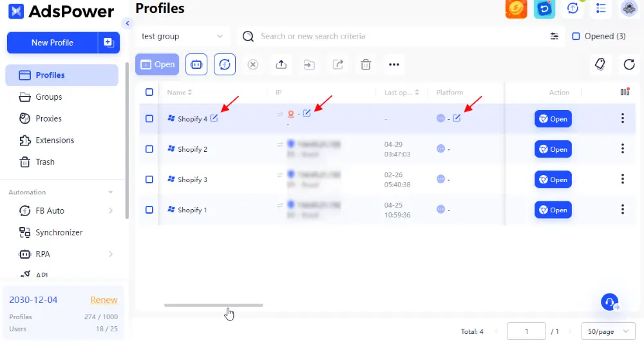Expand FB Auto submenu arrow
Viewport: 644px width, 341px height.
point(111,210)
